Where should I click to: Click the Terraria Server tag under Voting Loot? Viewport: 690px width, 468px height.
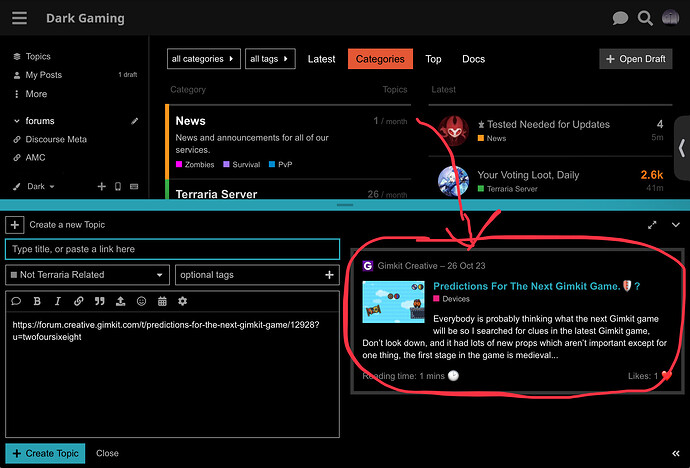point(507,189)
